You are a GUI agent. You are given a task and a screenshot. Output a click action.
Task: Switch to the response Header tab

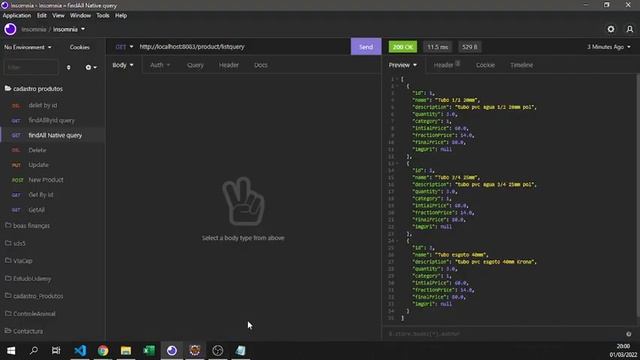point(447,65)
